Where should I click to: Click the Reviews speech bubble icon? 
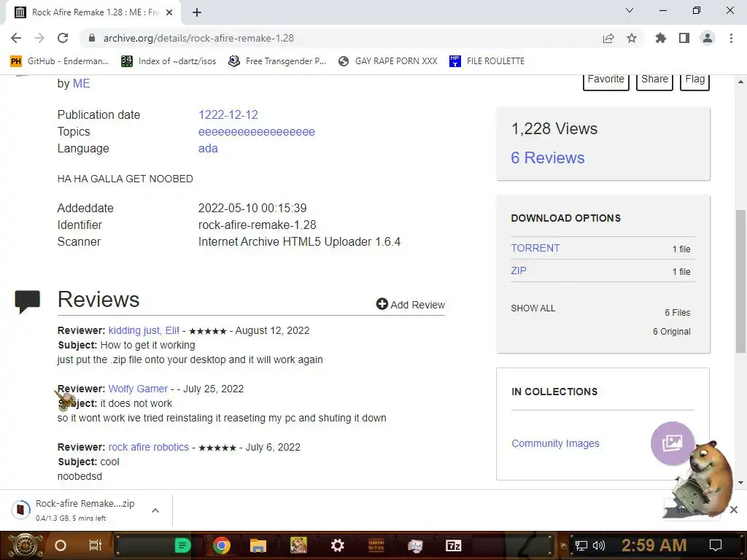click(x=27, y=301)
